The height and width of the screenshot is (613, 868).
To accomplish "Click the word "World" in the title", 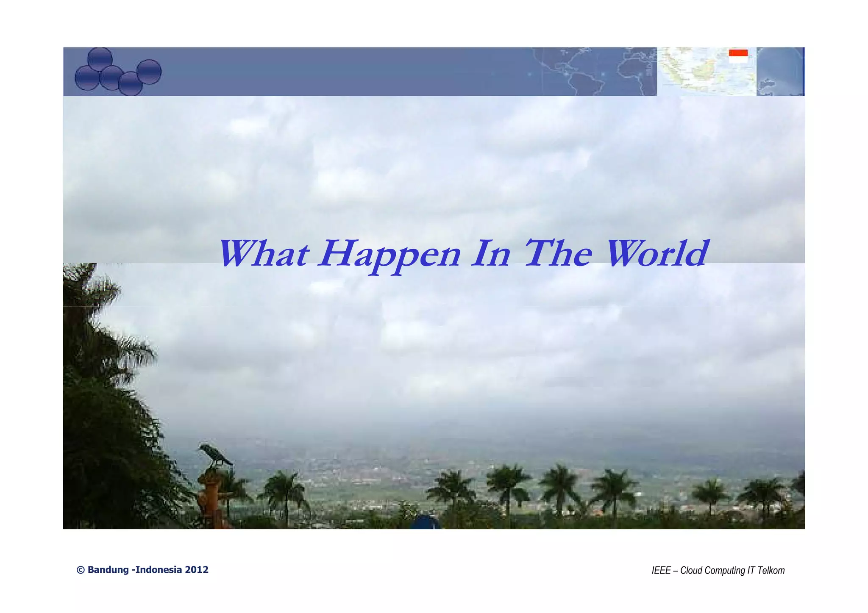I will (x=656, y=254).
